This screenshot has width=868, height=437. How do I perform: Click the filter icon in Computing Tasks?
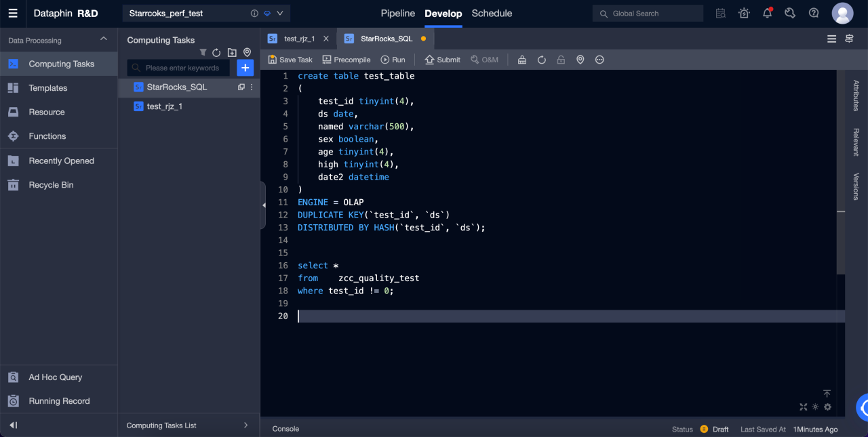coord(203,52)
